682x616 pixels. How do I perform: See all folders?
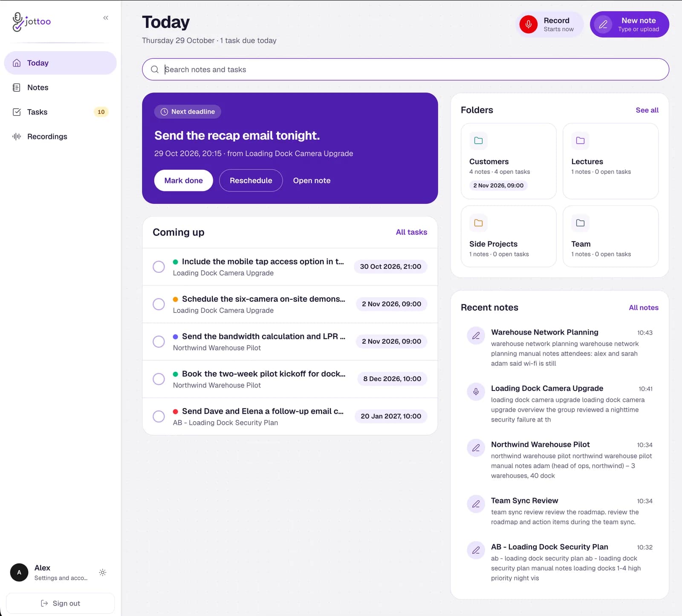pyautogui.click(x=647, y=110)
